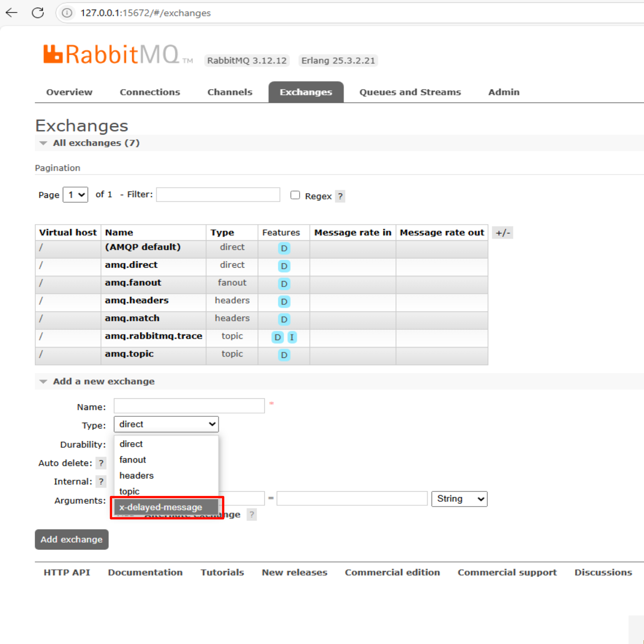Collapse the Add a new exchange section

97,381
